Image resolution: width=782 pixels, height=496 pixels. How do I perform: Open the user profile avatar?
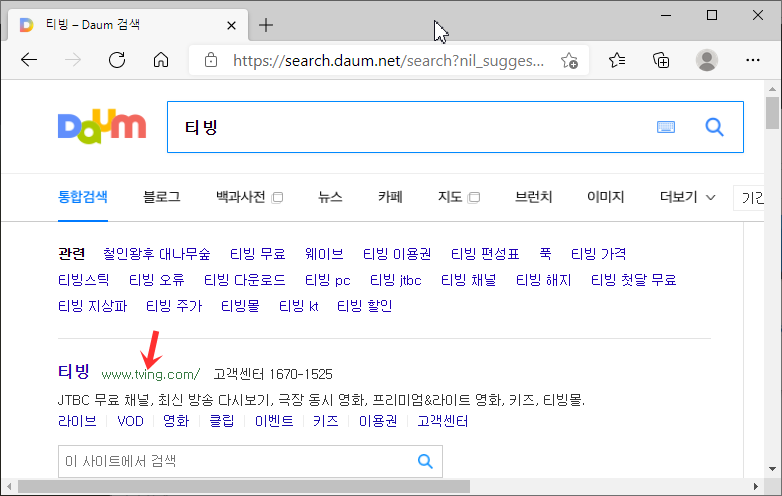(x=707, y=60)
